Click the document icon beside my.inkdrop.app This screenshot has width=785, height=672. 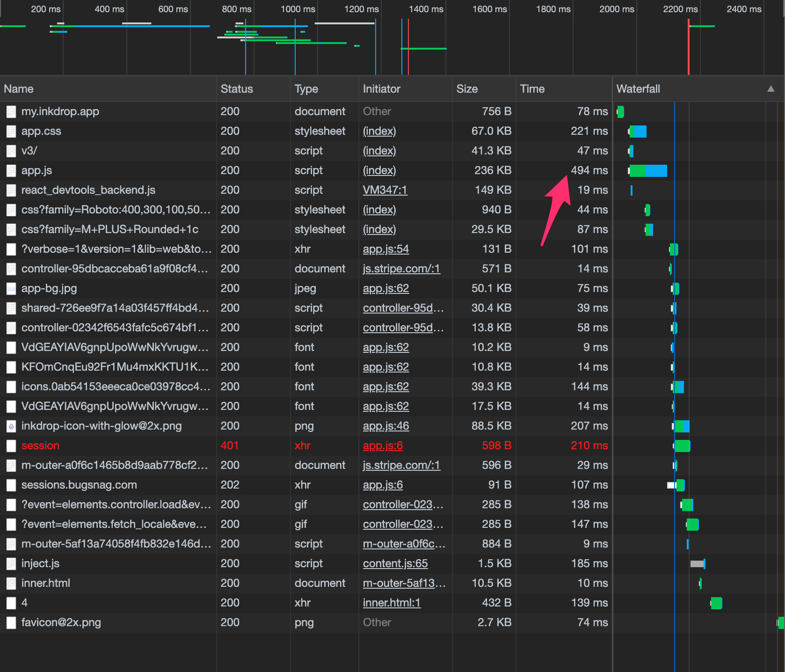(11, 112)
